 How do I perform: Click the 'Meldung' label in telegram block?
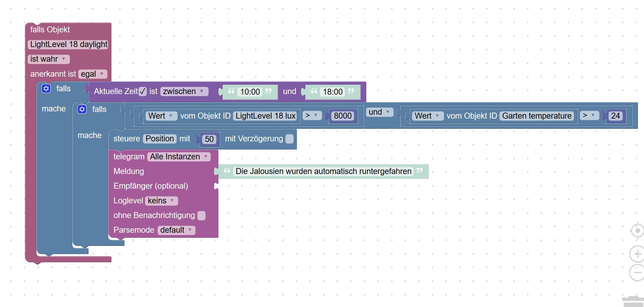point(129,171)
